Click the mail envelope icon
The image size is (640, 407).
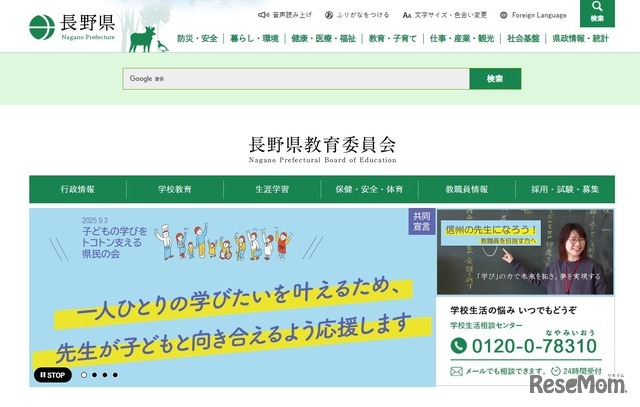tap(456, 371)
